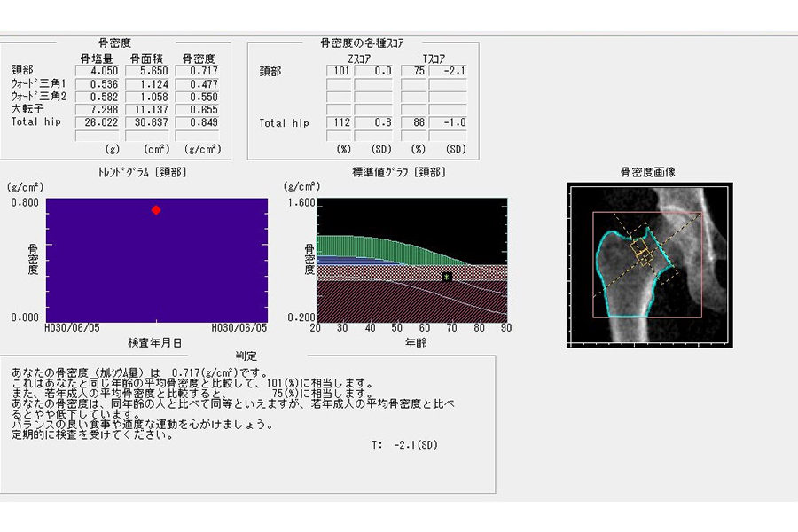Select 頚部 Z-score percentage 101
Viewport: 798px width, 532px height.
(x=339, y=71)
